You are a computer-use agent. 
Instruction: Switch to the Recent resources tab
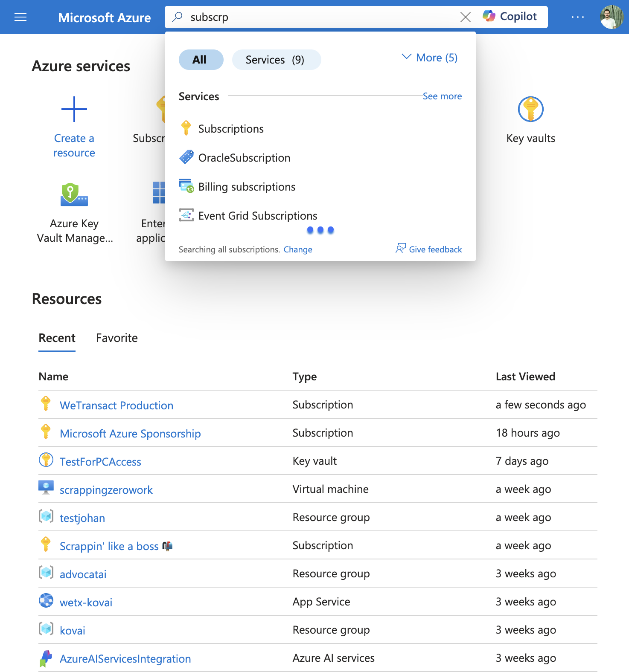57,338
